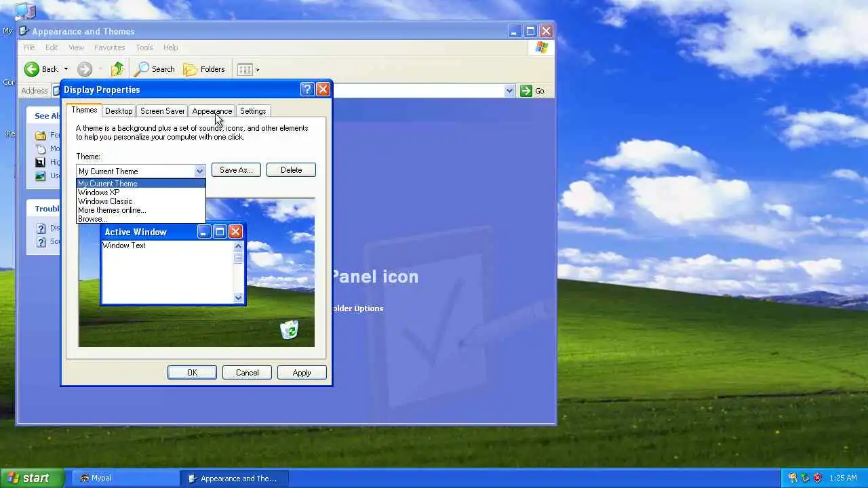The width and height of the screenshot is (868, 488).
Task: Expand the Address bar dropdown arrow
Action: (x=509, y=91)
